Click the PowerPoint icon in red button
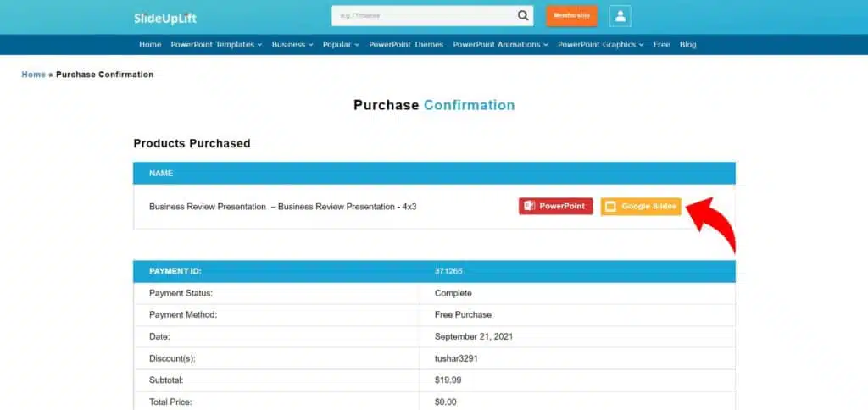Screen dimensions: 868x410 point(529,207)
